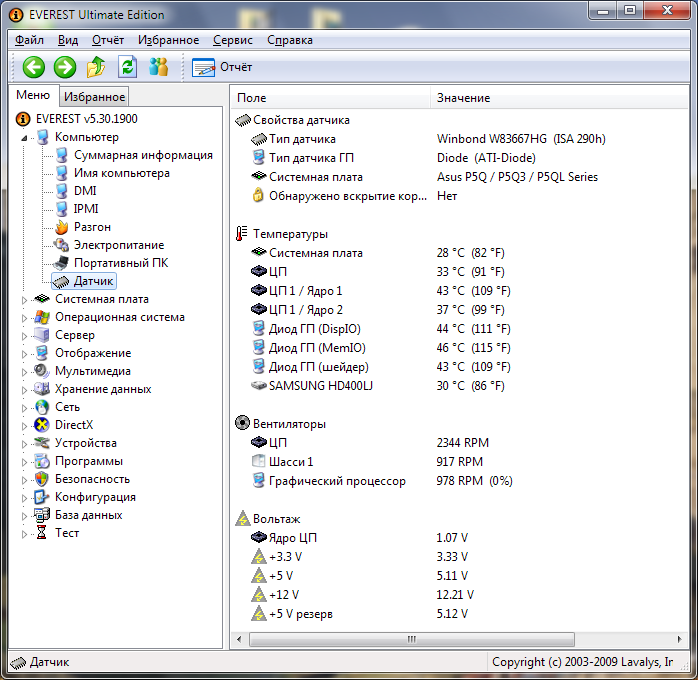698x680 pixels.
Task: Click the Asus P5Q / P5Q3 / P5QL Series value
Action: tap(517, 177)
